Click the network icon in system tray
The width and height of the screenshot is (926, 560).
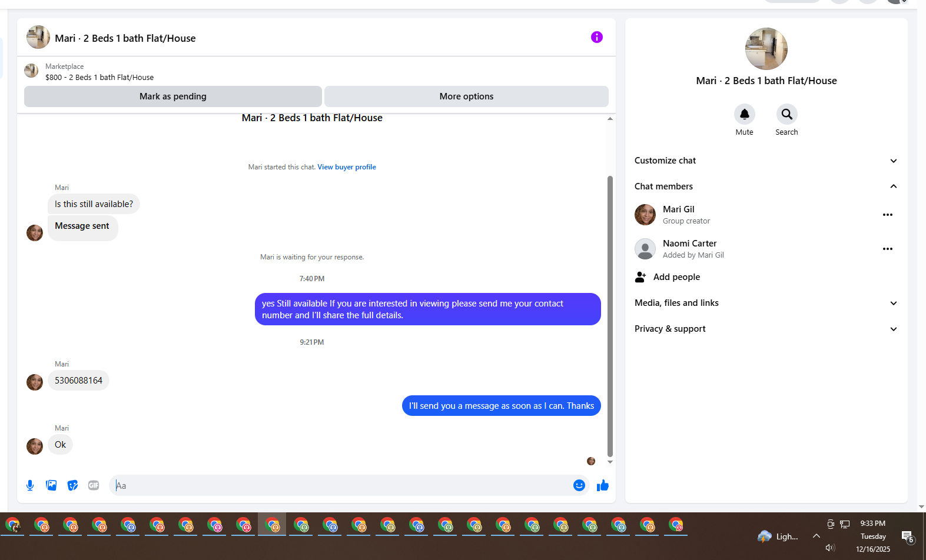pos(845,524)
